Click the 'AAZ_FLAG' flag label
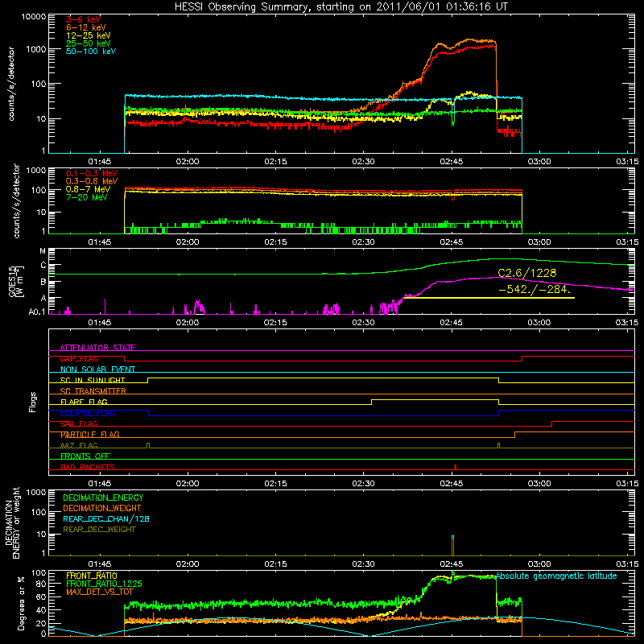The height and width of the screenshot is (644, 644). pyautogui.click(x=79, y=446)
